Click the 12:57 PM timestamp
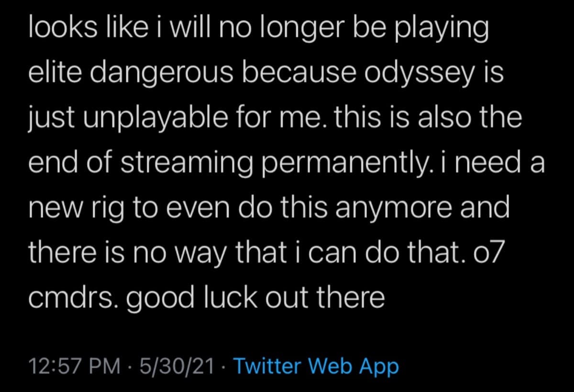The width and height of the screenshot is (574, 392). (x=75, y=367)
